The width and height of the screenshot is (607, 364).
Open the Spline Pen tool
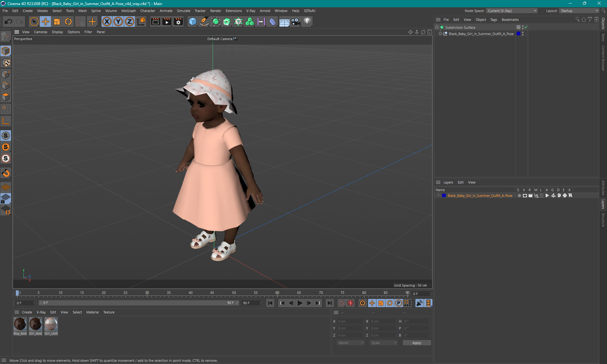coord(204,21)
